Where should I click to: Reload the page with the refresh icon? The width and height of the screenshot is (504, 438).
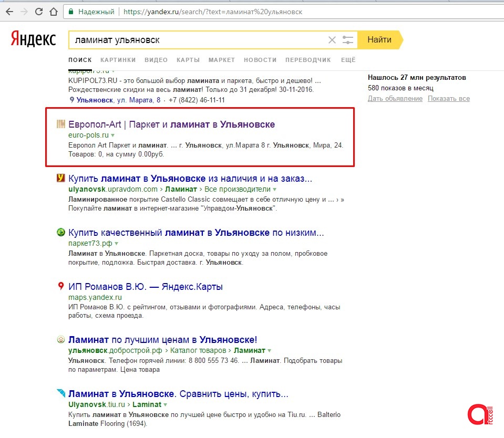(39, 12)
